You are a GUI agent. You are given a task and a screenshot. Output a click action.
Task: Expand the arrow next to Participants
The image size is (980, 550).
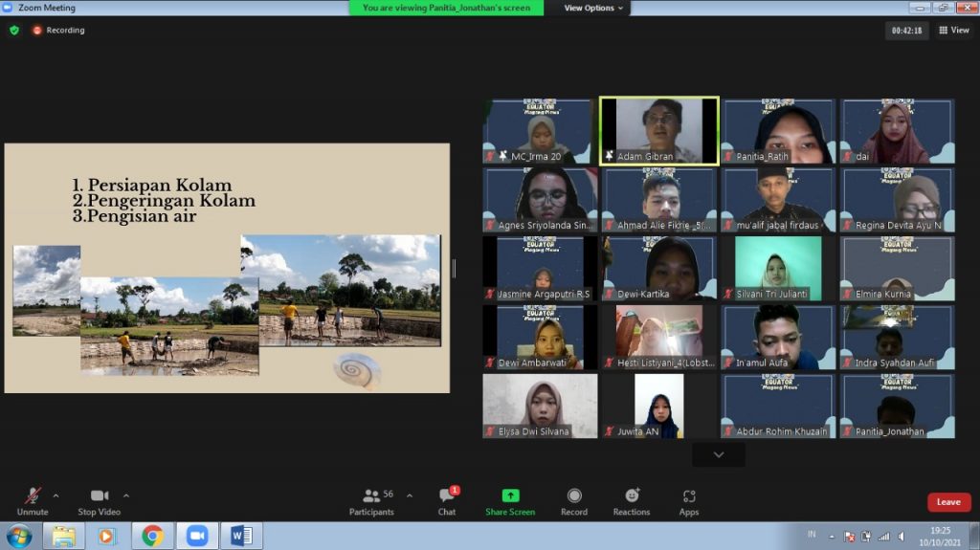point(410,495)
